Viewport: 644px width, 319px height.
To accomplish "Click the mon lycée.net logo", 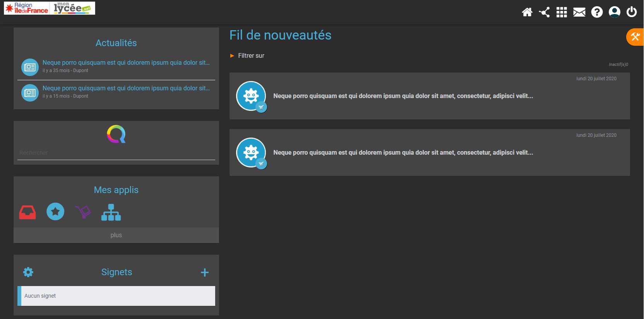I will click(x=73, y=8).
